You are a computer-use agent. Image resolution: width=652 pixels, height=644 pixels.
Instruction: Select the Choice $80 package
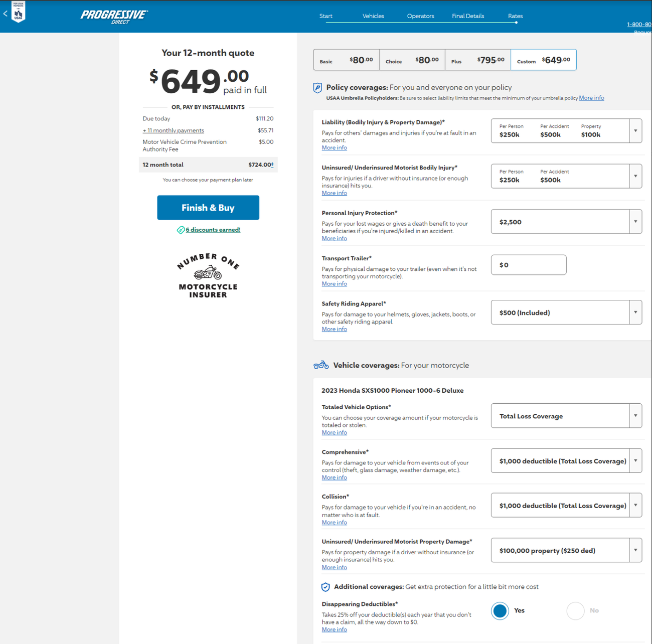412,60
